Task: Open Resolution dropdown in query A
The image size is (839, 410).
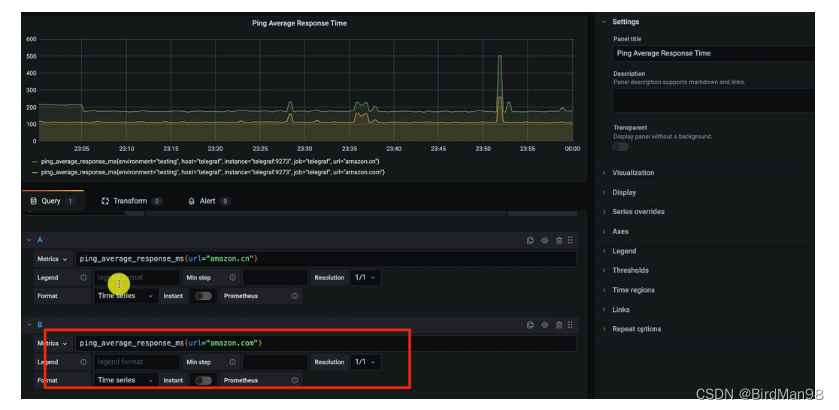Action: tap(366, 278)
